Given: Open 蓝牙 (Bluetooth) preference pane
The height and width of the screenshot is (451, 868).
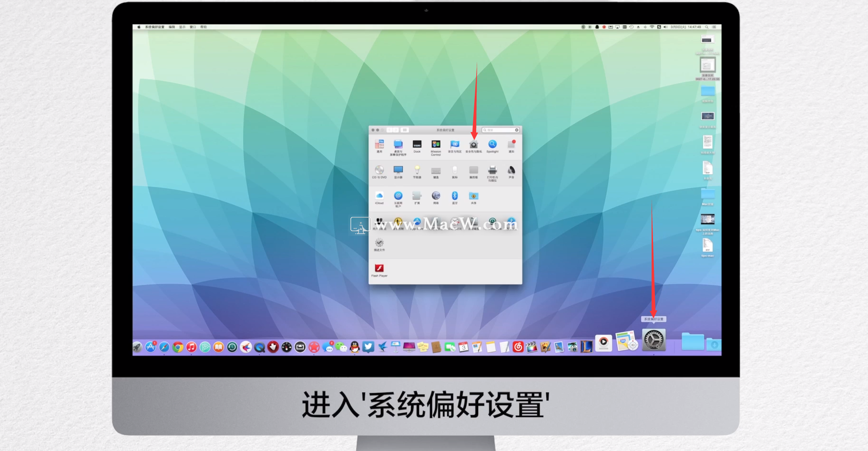Looking at the screenshot, I should 455,197.
